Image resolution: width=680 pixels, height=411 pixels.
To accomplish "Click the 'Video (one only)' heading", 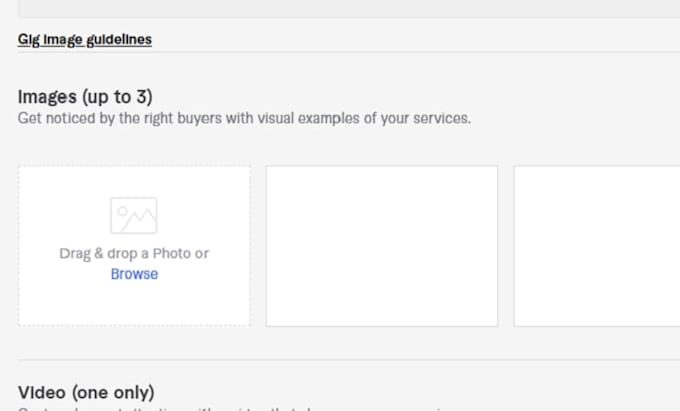I will (86, 393).
